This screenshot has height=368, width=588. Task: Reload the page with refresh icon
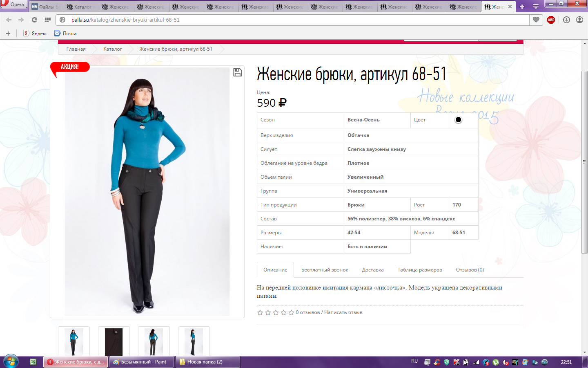coord(34,20)
